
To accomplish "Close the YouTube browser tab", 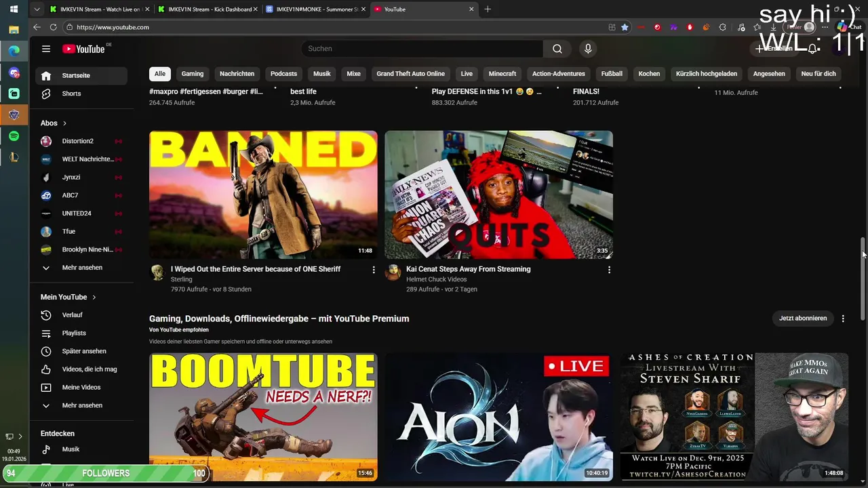I will pyautogui.click(x=471, y=9).
